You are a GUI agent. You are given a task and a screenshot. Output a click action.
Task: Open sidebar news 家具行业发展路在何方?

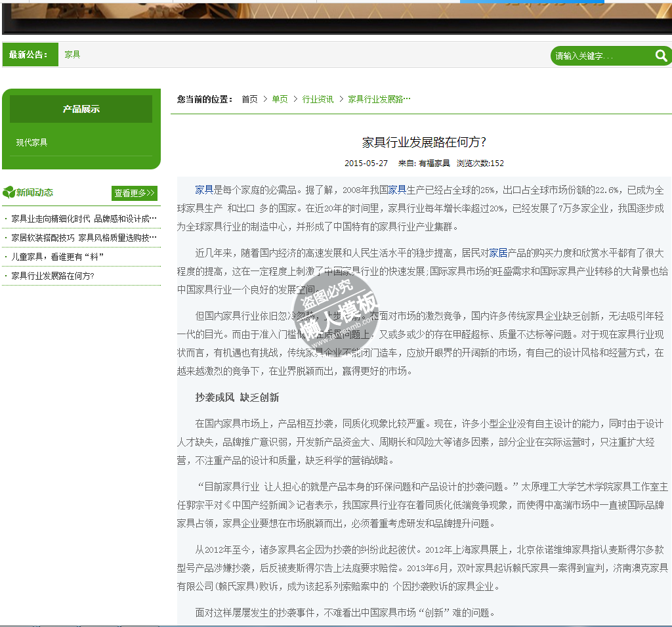pos(52,276)
